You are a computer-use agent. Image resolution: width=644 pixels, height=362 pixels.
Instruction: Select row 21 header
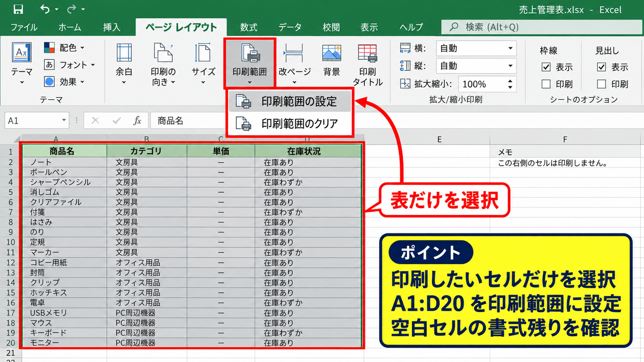tap(10, 353)
